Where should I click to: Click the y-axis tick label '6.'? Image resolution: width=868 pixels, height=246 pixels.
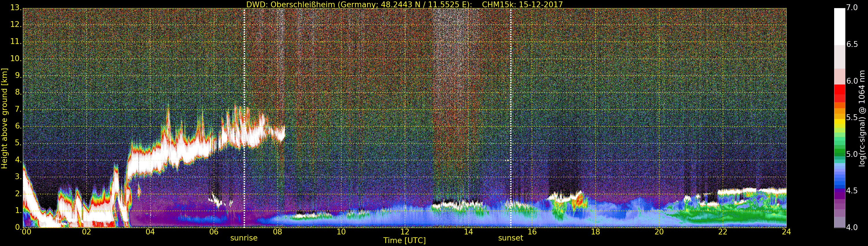pyautogui.click(x=18, y=126)
